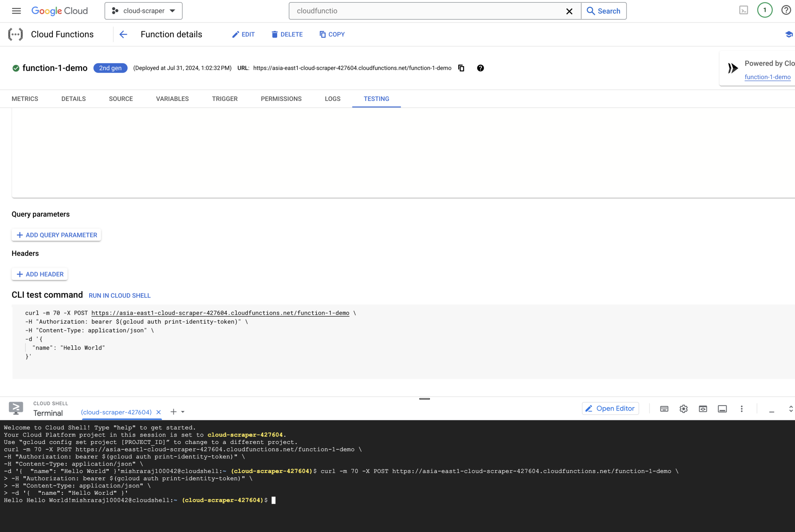Open the URL help question mark icon
The height and width of the screenshot is (532, 795).
click(481, 68)
